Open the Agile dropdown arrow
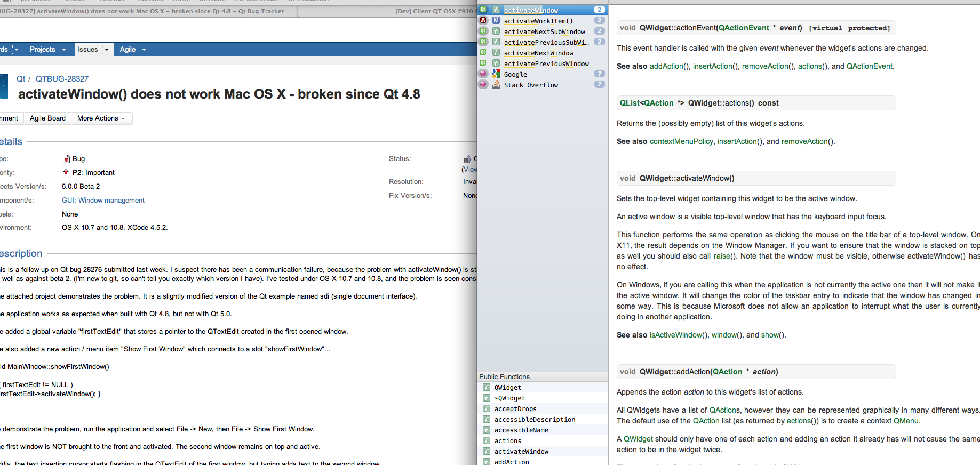This screenshot has height=465, width=980. [144, 50]
